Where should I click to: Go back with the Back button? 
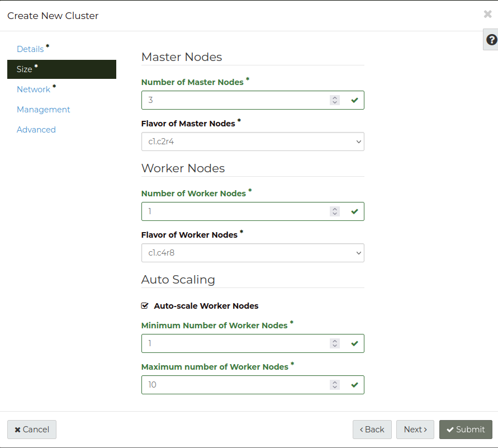click(x=372, y=429)
